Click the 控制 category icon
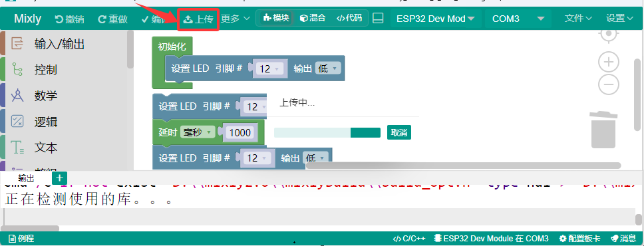 coord(17,69)
